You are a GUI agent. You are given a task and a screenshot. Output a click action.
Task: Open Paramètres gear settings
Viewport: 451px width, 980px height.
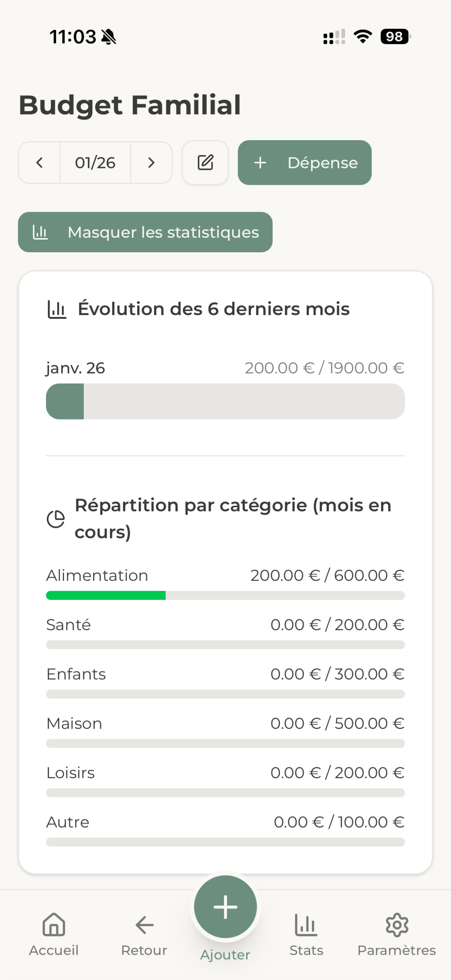pos(397,934)
